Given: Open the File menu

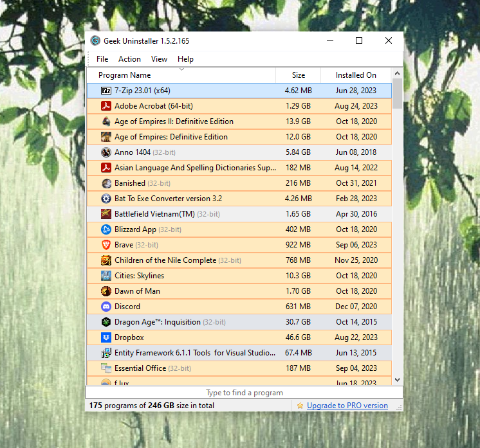Looking at the screenshot, I should pyautogui.click(x=102, y=59).
